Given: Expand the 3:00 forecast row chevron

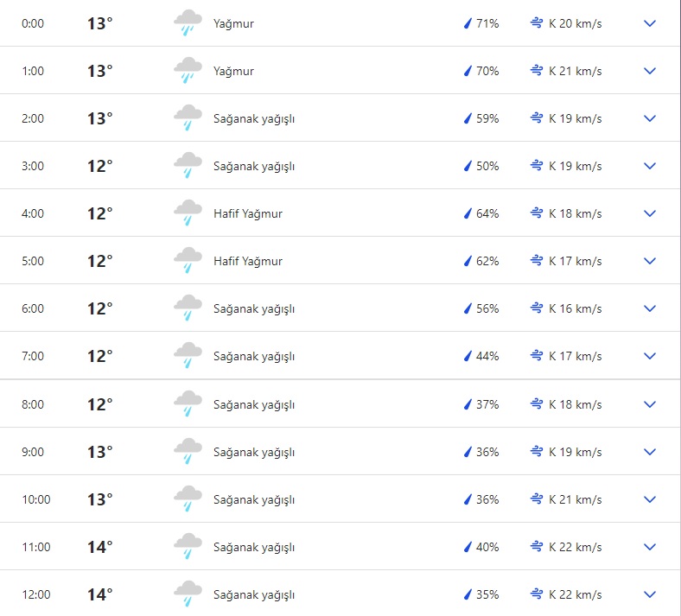Looking at the screenshot, I should tap(650, 166).
